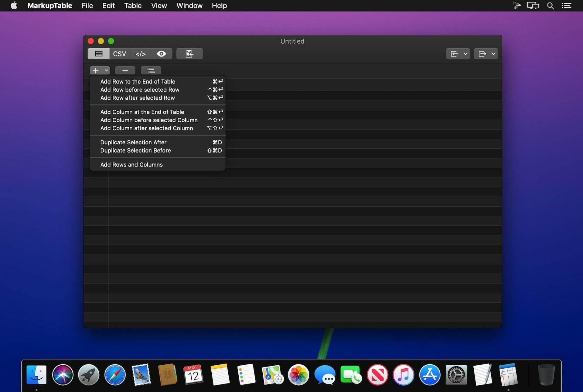Open the View menu in menu bar

tap(159, 5)
